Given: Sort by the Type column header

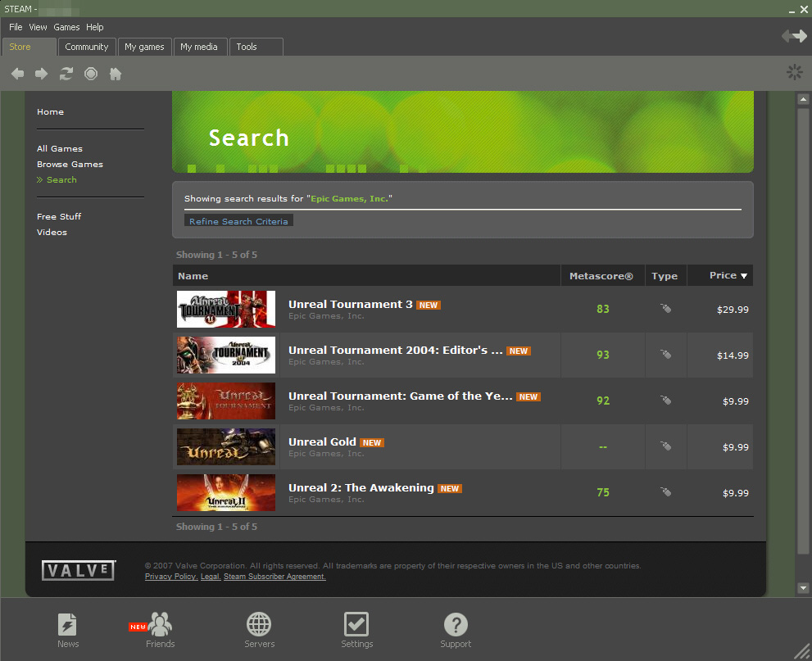Looking at the screenshot, I should point(665,276).
